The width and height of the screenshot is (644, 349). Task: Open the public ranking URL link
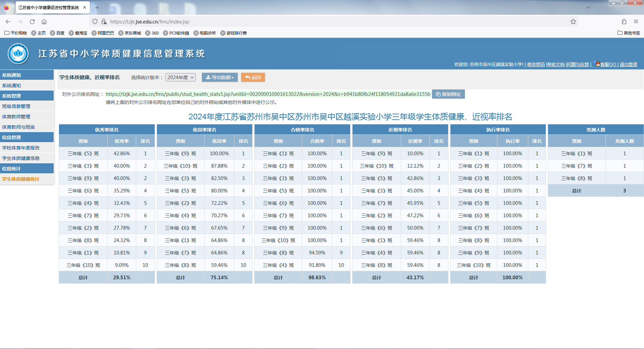tap(268, 94)
